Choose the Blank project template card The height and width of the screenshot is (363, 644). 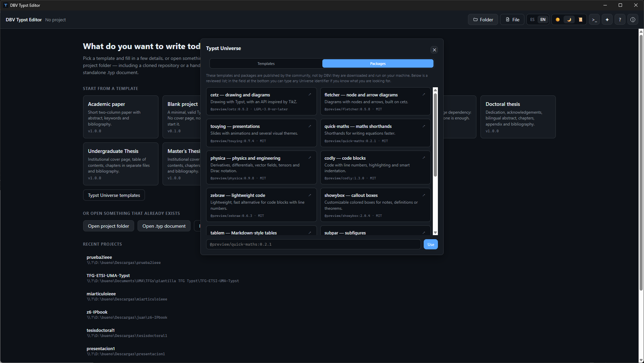pyautogui.click(x=182, y=117)
